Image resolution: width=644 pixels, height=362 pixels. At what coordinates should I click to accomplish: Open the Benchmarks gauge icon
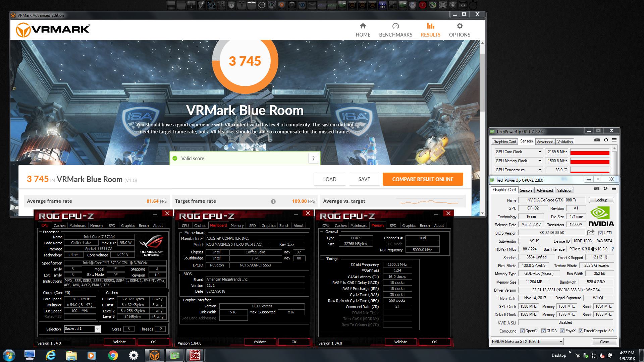(x=395, y=26)
